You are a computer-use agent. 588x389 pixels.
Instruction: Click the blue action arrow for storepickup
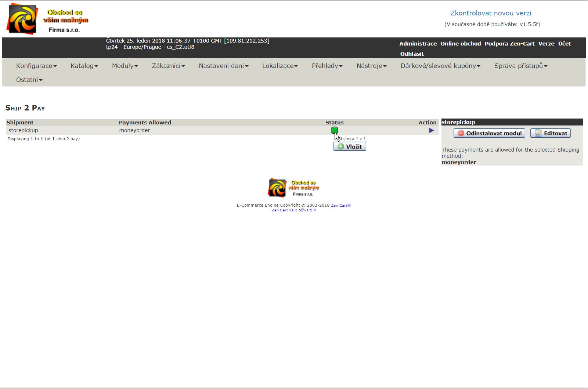431,130
